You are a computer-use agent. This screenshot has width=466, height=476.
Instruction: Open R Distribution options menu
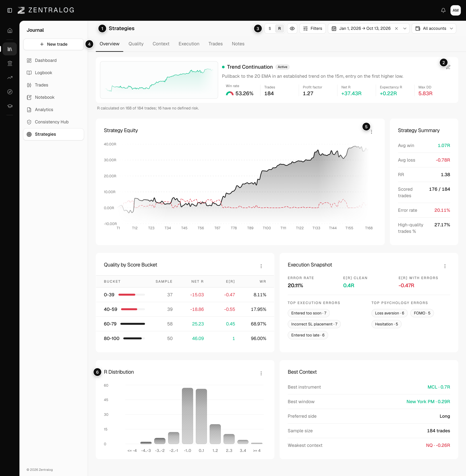click(261, 373)
